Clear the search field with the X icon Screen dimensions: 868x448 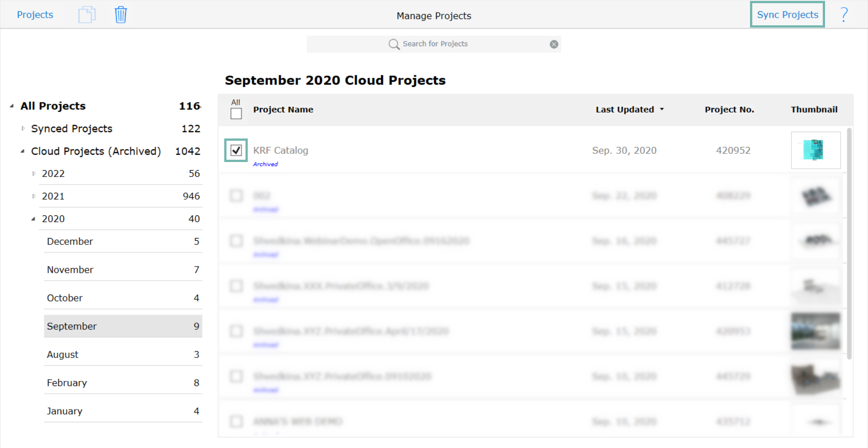(554, 44)
